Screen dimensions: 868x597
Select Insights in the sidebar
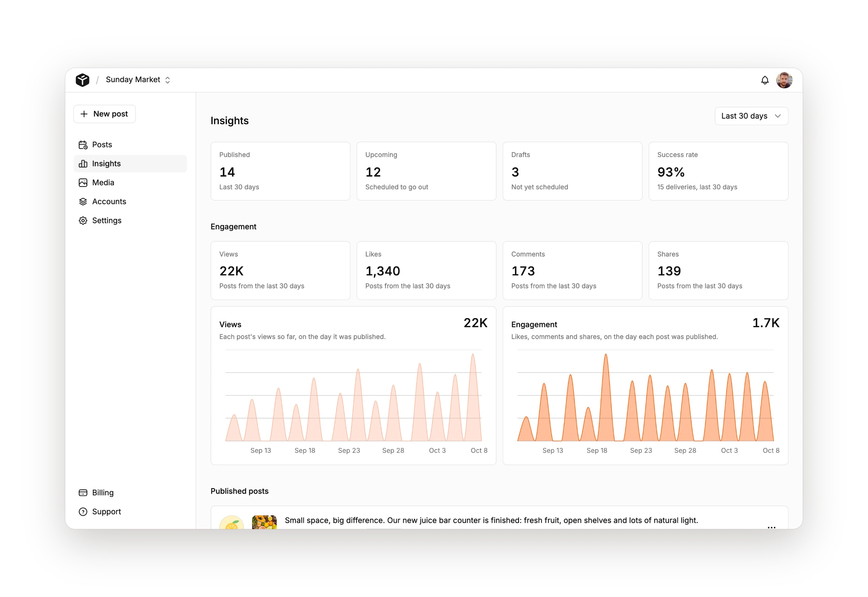coord(130,164)
